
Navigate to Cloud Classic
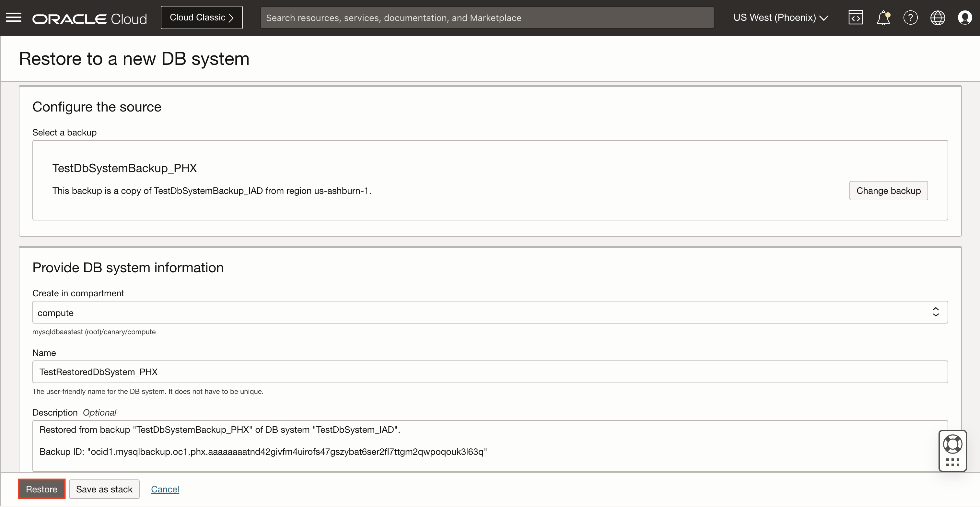click(202, 17)
